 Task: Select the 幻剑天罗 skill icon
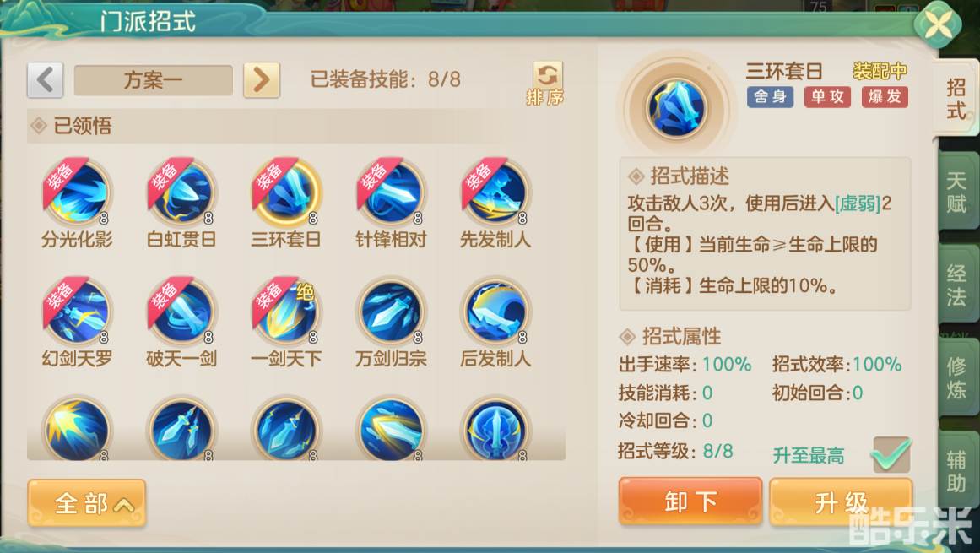coord(77,312)
